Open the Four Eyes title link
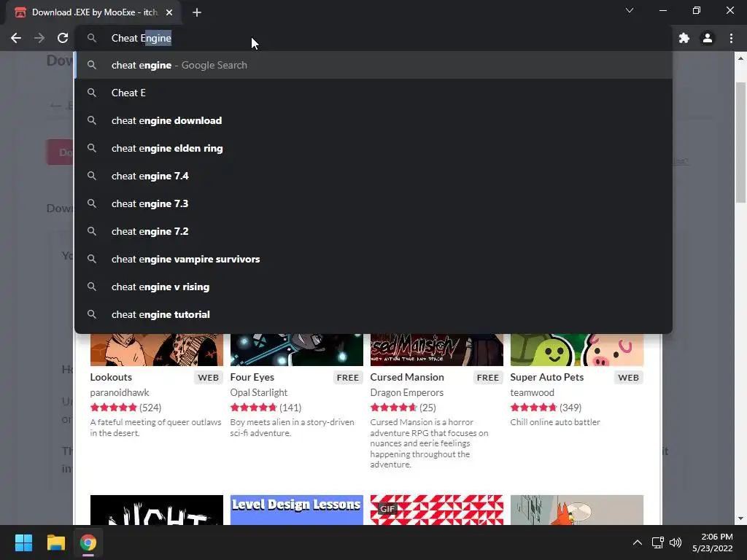 (252, 377)
